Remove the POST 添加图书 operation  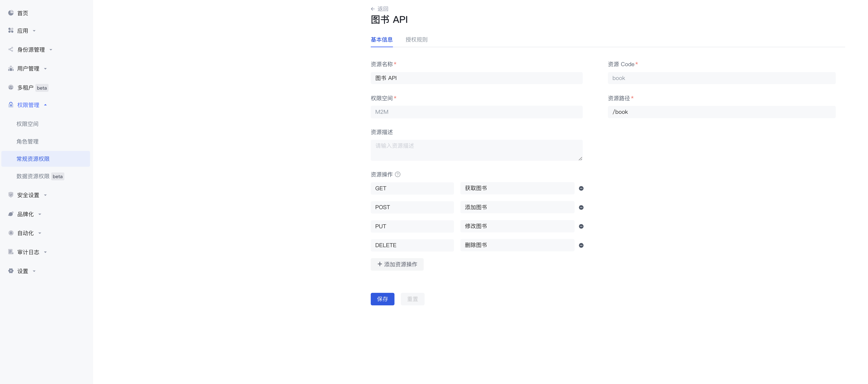coord(581,207)
